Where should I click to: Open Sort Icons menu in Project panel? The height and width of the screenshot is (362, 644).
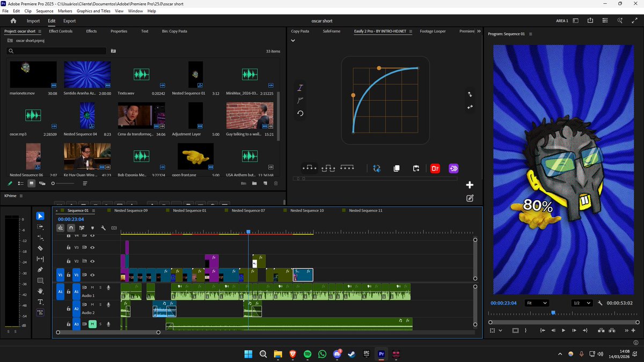[x=85, y=183]
